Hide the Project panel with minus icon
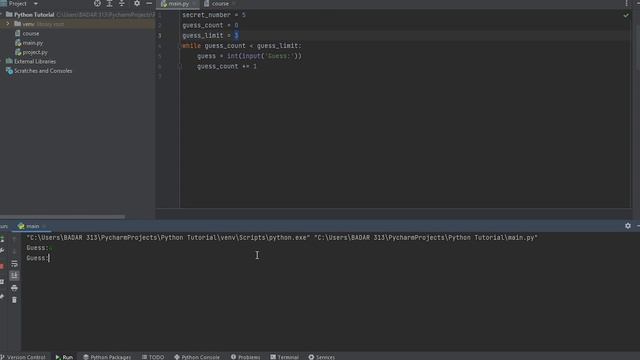The height and width of the screenshot is (360, 640). [x=149, y=4]
